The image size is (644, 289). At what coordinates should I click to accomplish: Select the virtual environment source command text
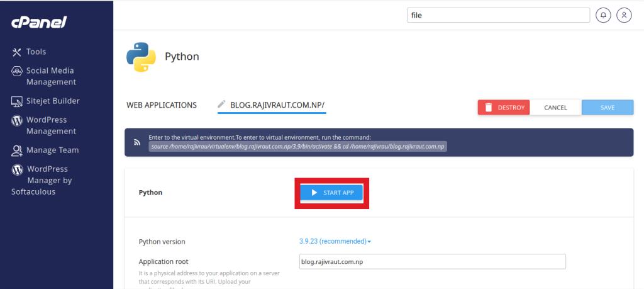[297, 146]
